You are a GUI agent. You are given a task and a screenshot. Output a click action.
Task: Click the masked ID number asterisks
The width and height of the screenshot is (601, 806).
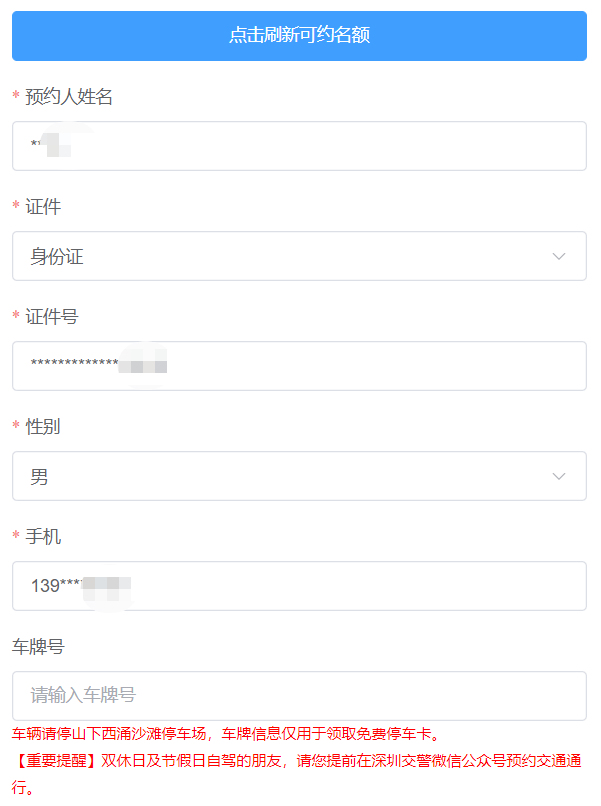[x=75, y=366]
